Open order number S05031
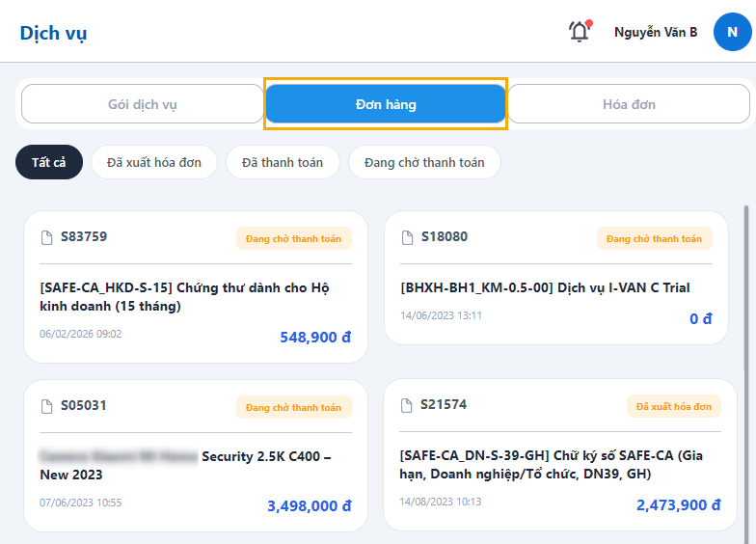 tap(84, 405)
